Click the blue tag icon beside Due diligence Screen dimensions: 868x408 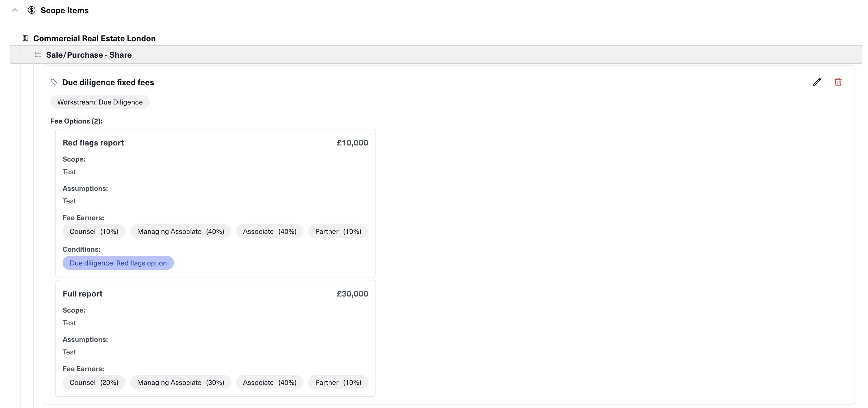point(54,82)
